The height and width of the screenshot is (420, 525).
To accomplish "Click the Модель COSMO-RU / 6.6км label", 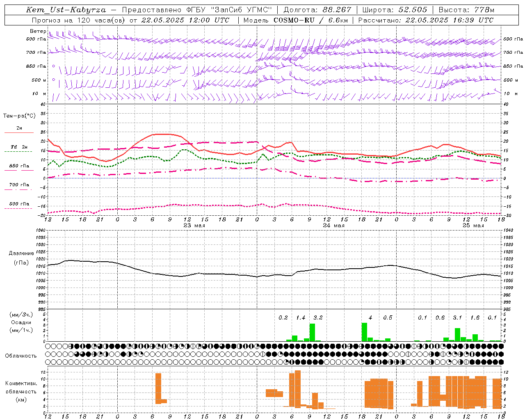I will [295, 20].
